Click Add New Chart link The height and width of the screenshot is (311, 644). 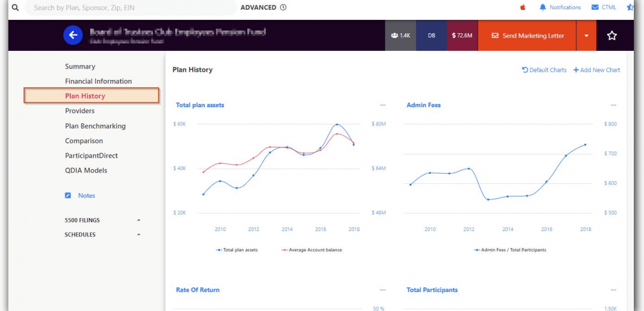(x=597, y=70)
